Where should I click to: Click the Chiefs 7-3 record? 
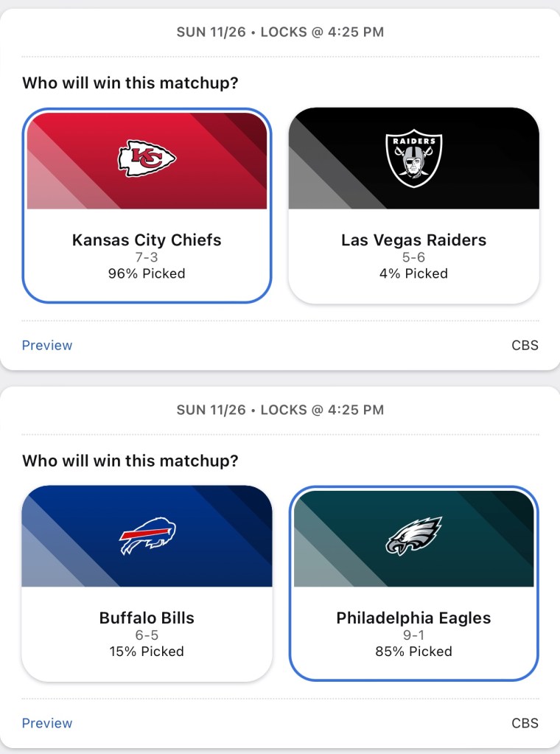(x=147, y=257)
